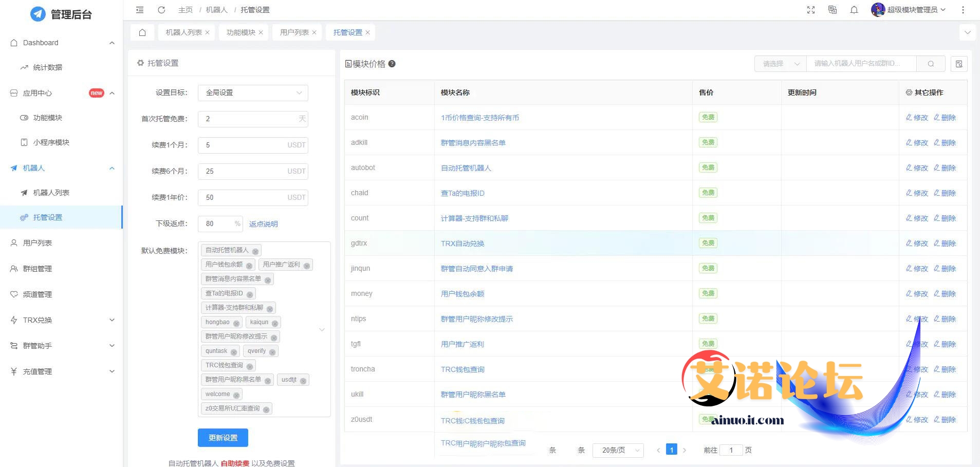Image resolution: width=980 pixels, height=467 pixels.
Task: Focus the 首次托管免费 days field
Action: 253,119
